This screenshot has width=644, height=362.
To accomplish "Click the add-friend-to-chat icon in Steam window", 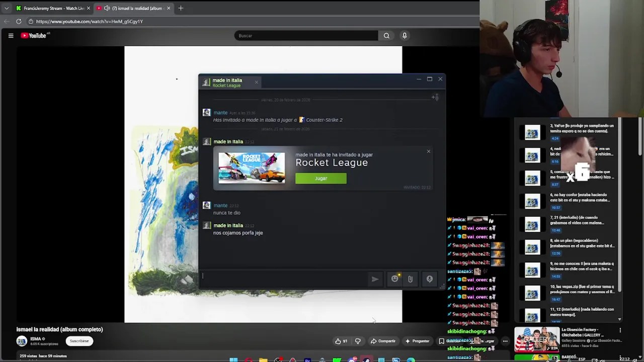I will pyautogui.click(x=435, y=97).
